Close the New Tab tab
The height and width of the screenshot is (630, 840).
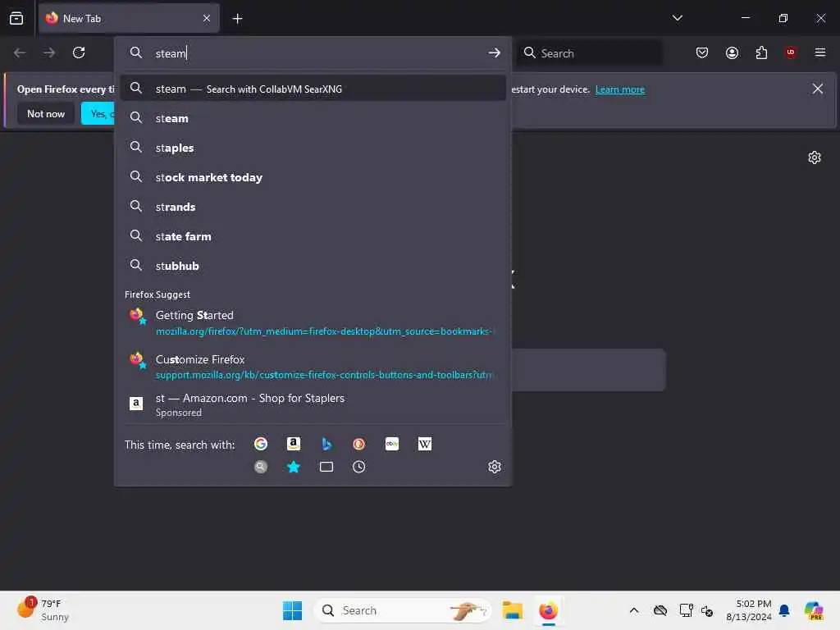pyautogui.click(x=207, y=18)
